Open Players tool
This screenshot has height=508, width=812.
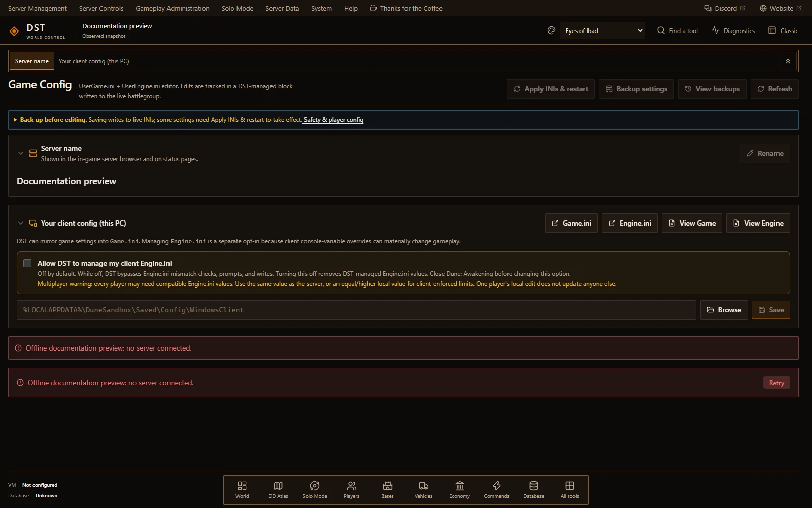[x=351, y=490]
